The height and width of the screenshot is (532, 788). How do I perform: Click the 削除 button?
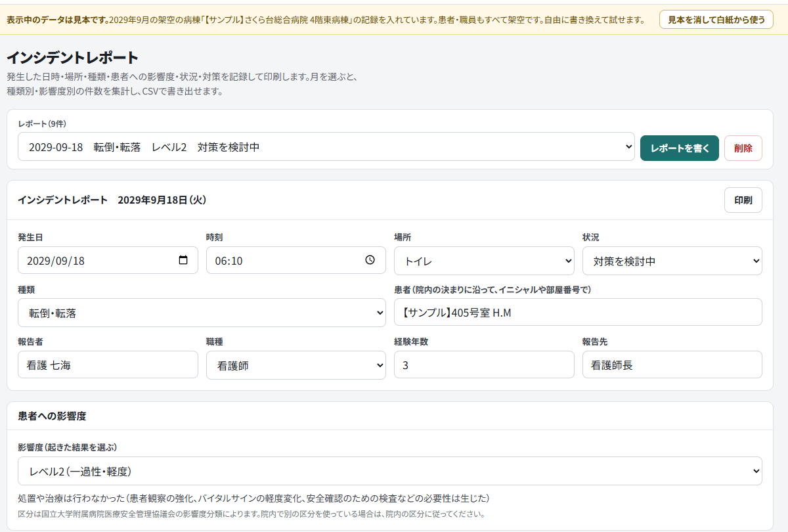pyautogui.click(x=743, y=148)
